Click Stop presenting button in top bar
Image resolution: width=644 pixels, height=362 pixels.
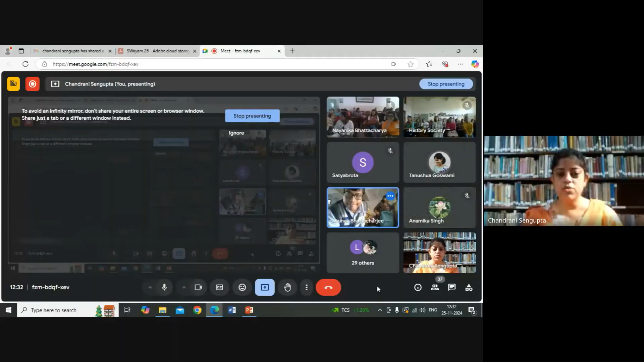(446, 84)
